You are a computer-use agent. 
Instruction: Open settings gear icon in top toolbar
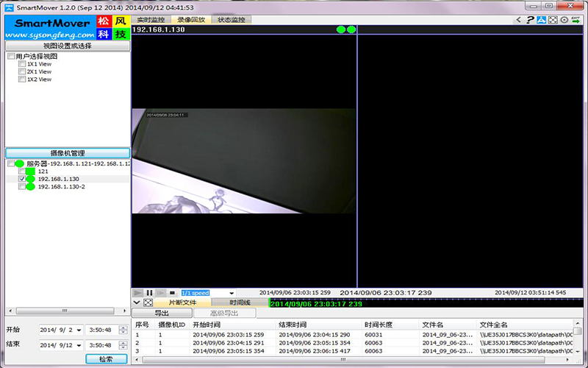[x=564, y=20]
